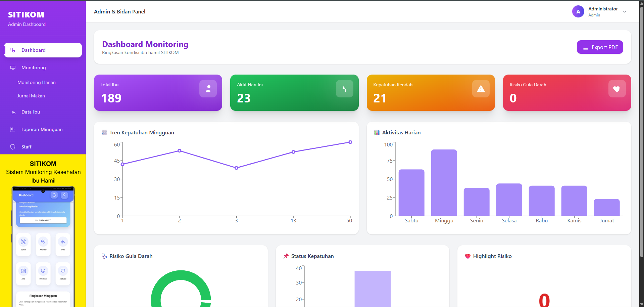Viewport: 644px width, 307px height.
Task: Click the Highlight Risiko title text
Action: [492, 256]
